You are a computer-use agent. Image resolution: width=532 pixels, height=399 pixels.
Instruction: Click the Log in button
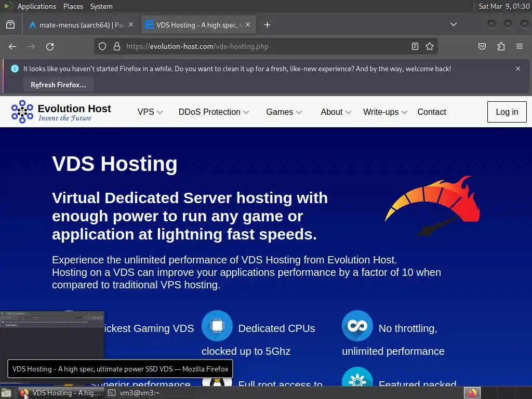coord(507,112)
